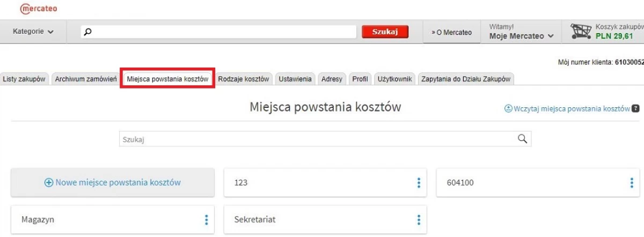Open three-dot menu for Magazyn
This screenshot has height=237, width=644.
point(206,220)
